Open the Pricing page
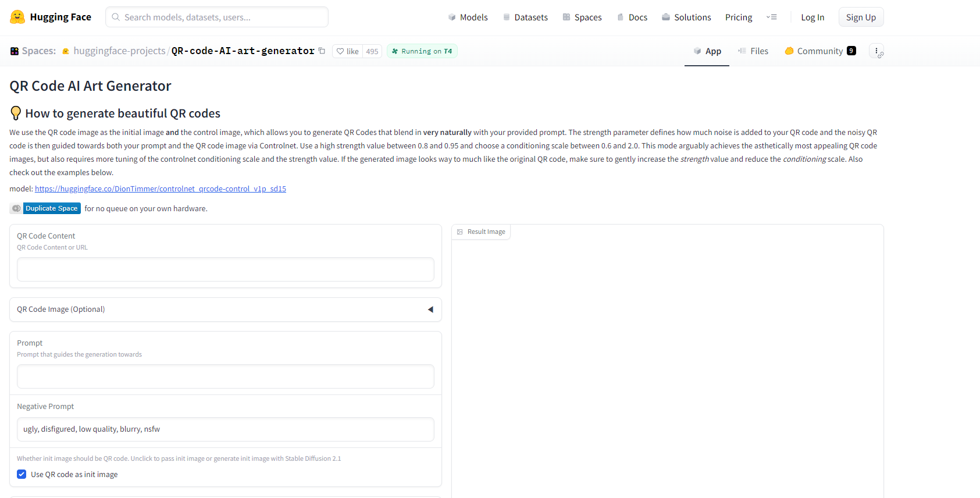This screenshot has width=980, height=498. click(739, 17)
